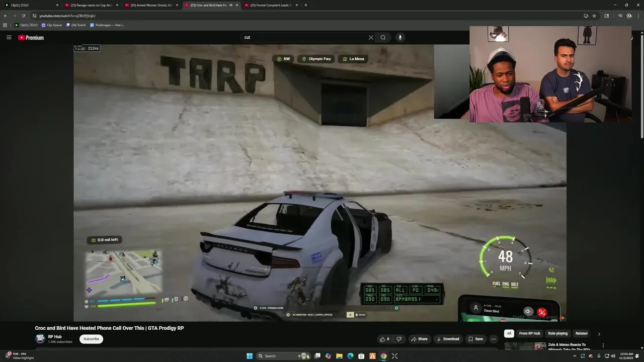Close the Ravage reacts on Cop tab
Viewport: 644px width, 362px height.
[x=117, y=5]
